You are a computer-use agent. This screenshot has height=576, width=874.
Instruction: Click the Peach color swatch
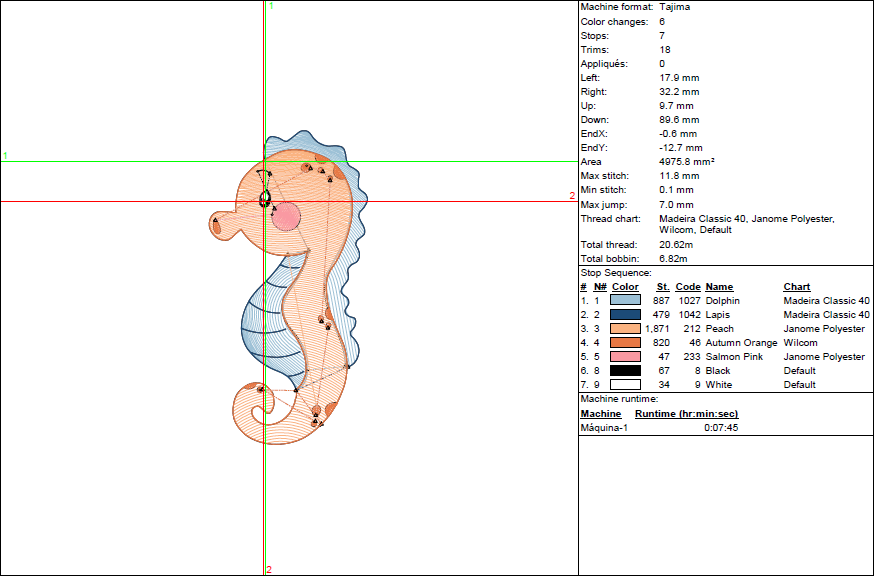[625, 328]
